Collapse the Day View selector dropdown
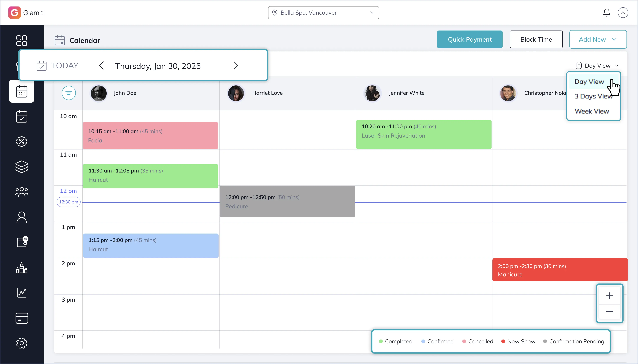Image resolution: width=638 pixels, height=364 pixels. tap(597, 66)
